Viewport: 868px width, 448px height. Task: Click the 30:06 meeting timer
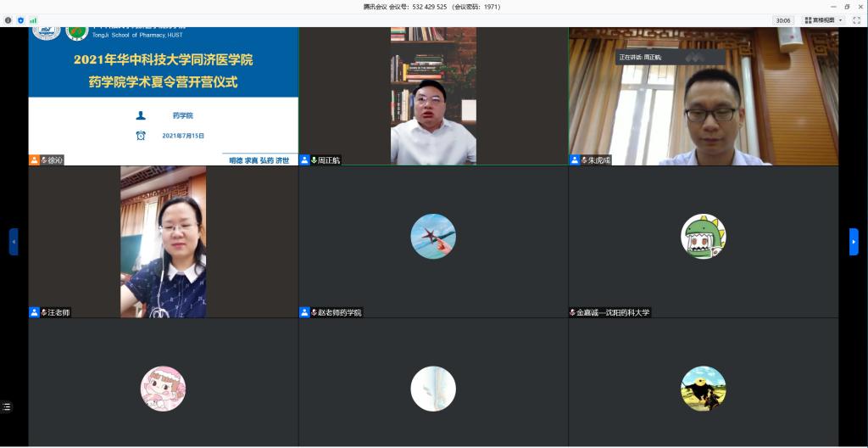[782, 20]
